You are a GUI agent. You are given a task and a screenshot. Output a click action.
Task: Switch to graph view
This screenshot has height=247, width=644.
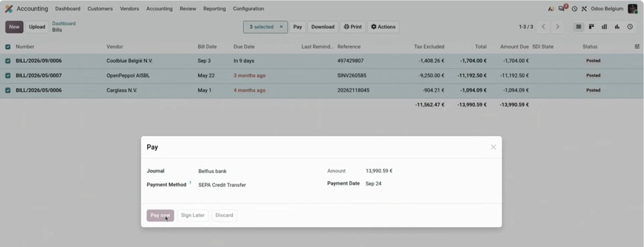(x=617, y=27)
